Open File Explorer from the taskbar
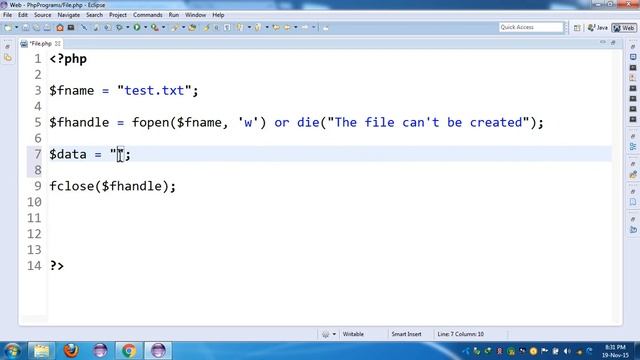The height and width of the screenshot is (360, 640). point(41,351)
